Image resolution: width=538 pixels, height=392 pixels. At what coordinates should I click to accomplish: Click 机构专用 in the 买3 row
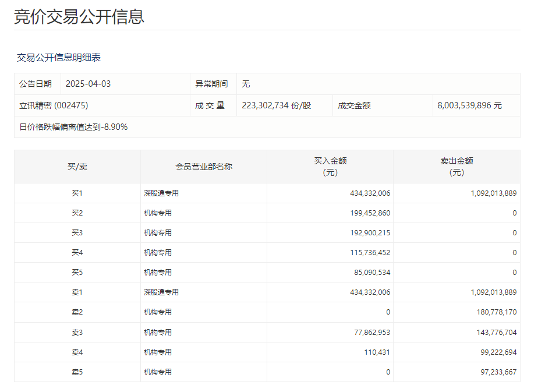pyautogui.click(x=158, y=233)
